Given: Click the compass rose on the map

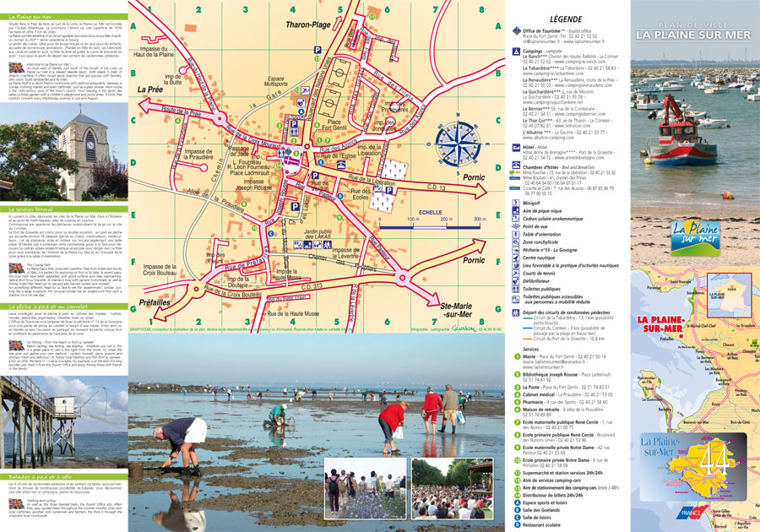Looking at the screenshot, I should pyautogui.click(x=458, y=144).
